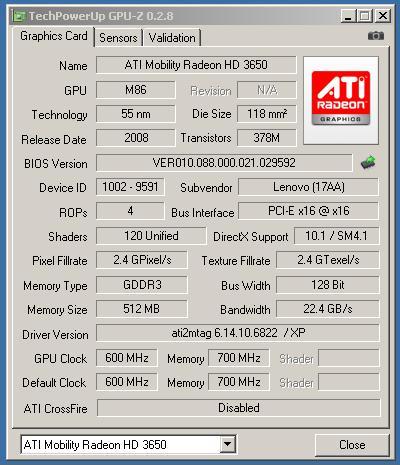Click the Memory Size field 512 MB
This screenshot has width=400, height=465.
click(x=142, y=309)
